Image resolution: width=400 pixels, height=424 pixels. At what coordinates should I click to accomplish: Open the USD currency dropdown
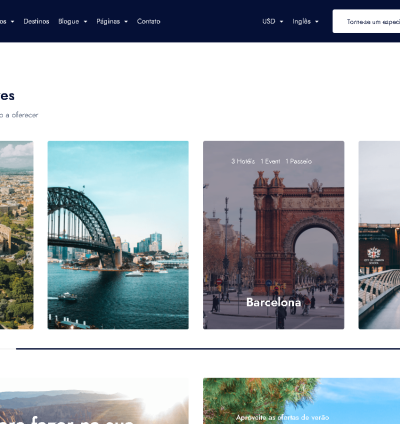272,21
